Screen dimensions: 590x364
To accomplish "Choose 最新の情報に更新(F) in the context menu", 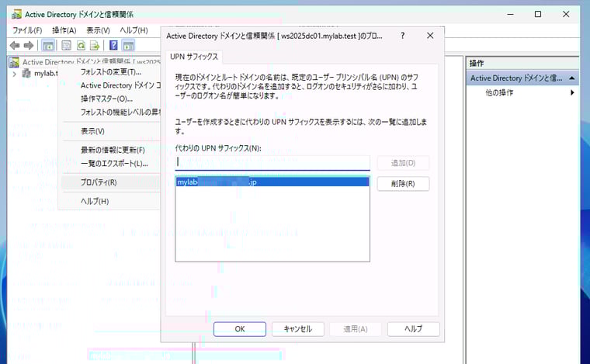I will tap(113, 150).
